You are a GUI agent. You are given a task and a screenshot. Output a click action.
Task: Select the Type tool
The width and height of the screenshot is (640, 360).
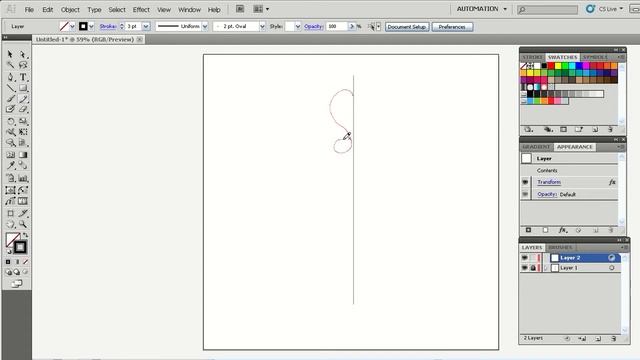pos(23,77)
